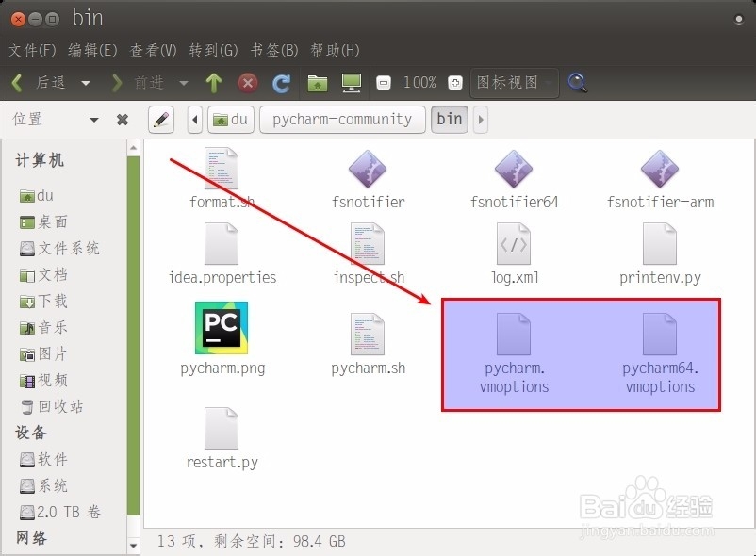The width and height of the screenshot is (756, 556).
Task: Open 音乐 in the sidebar
Action: [x=43, y=328]
